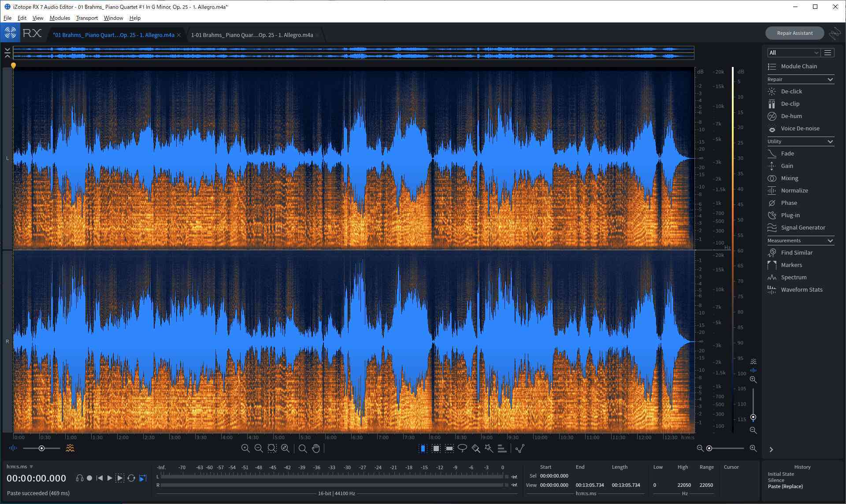Click the Record button

pos(89,478)
